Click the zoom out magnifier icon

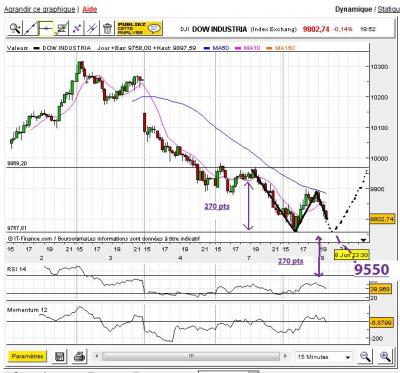click(365, 357)
